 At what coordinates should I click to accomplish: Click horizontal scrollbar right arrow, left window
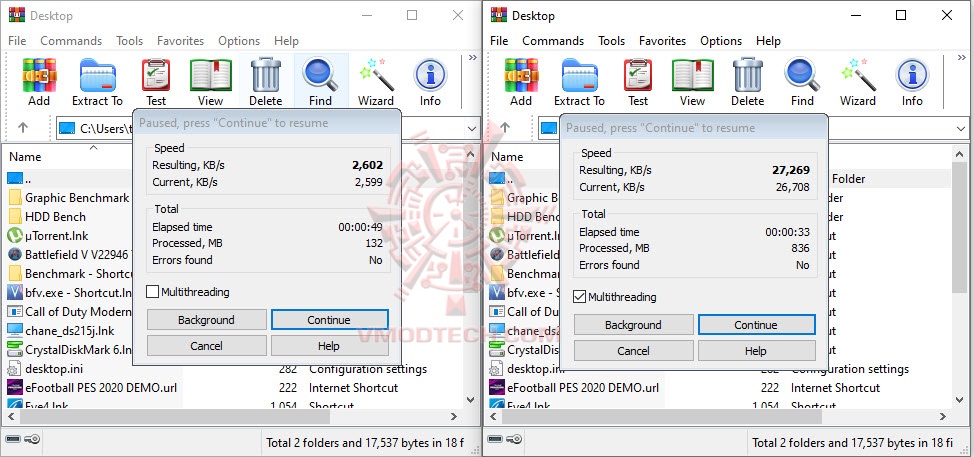453,417
